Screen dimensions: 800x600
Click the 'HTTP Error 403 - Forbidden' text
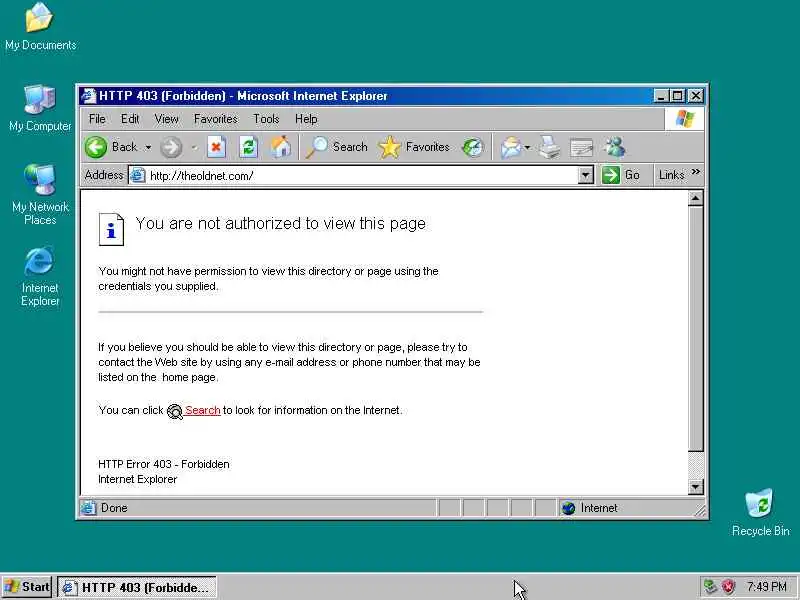[x=164, y=464]
